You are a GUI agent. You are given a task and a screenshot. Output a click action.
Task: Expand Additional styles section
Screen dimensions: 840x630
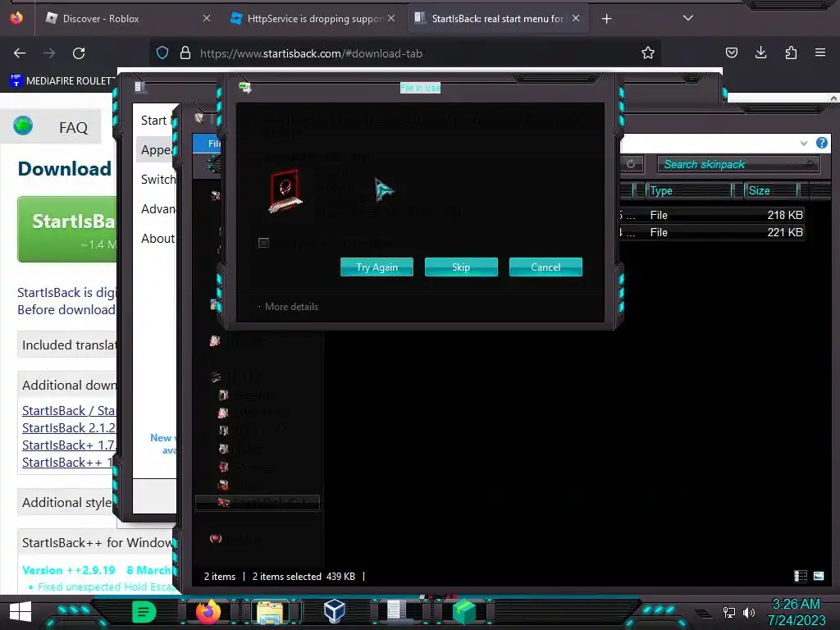(67, 503)
